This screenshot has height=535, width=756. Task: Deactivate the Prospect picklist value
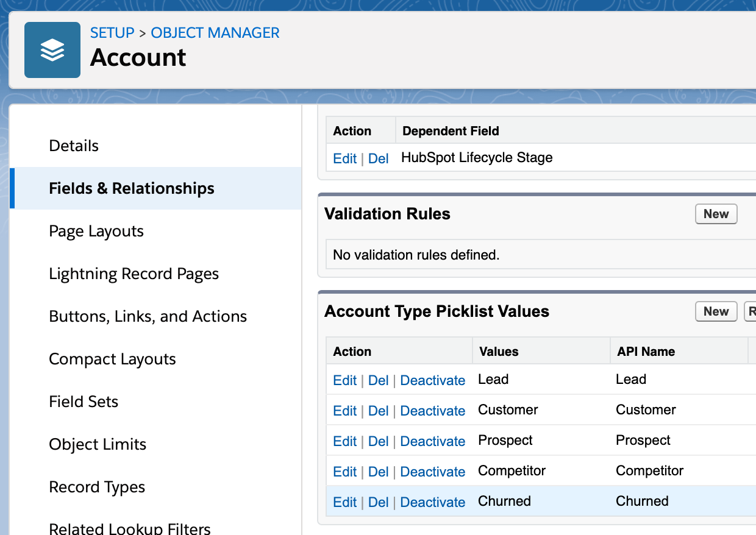(x=433, y=441)
